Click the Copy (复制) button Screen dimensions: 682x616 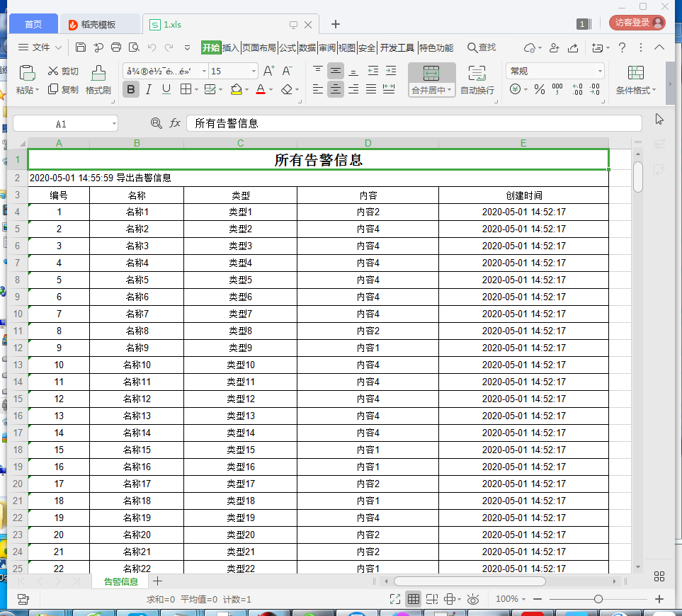point(63,89)
